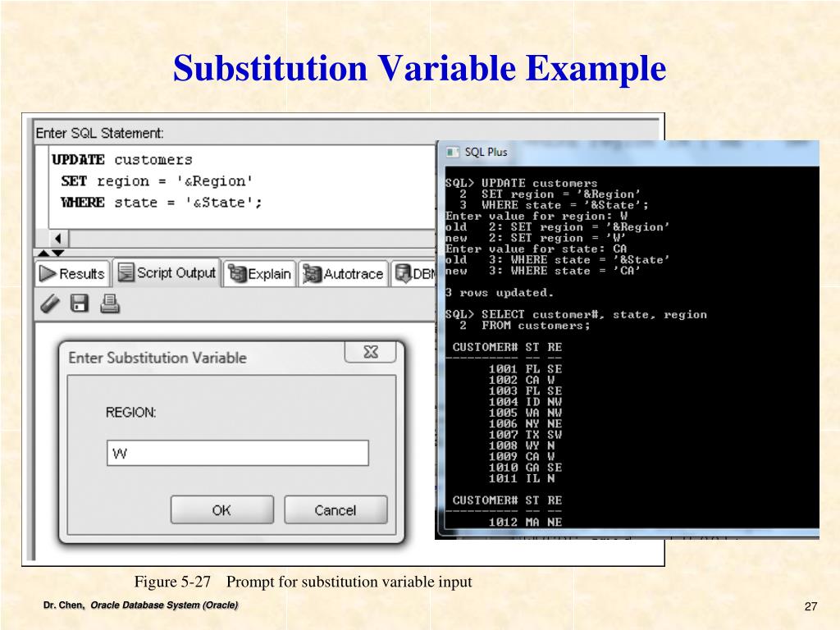Image resolution: width=840 pixels, height=630 pixels.
Task: Click the printer icon in output toolbar
Action: 110,304
